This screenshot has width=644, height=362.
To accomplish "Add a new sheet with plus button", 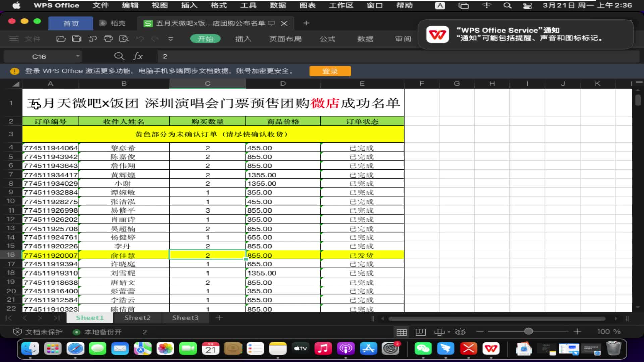I will 219,318.
